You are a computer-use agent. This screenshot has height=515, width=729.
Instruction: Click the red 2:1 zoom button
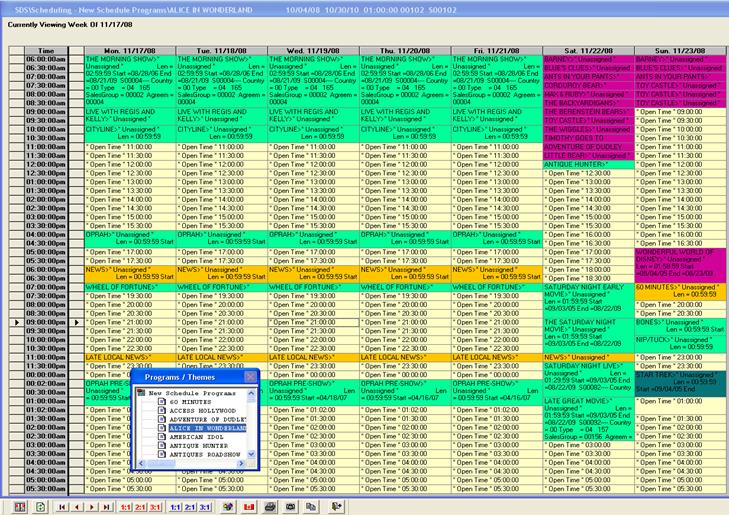[x=140, y=506]
